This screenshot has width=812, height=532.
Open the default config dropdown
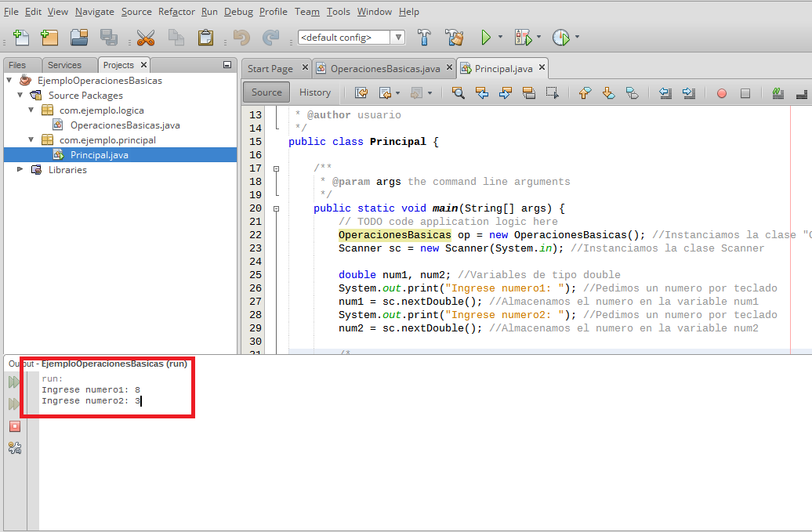(x=397, y=37)
